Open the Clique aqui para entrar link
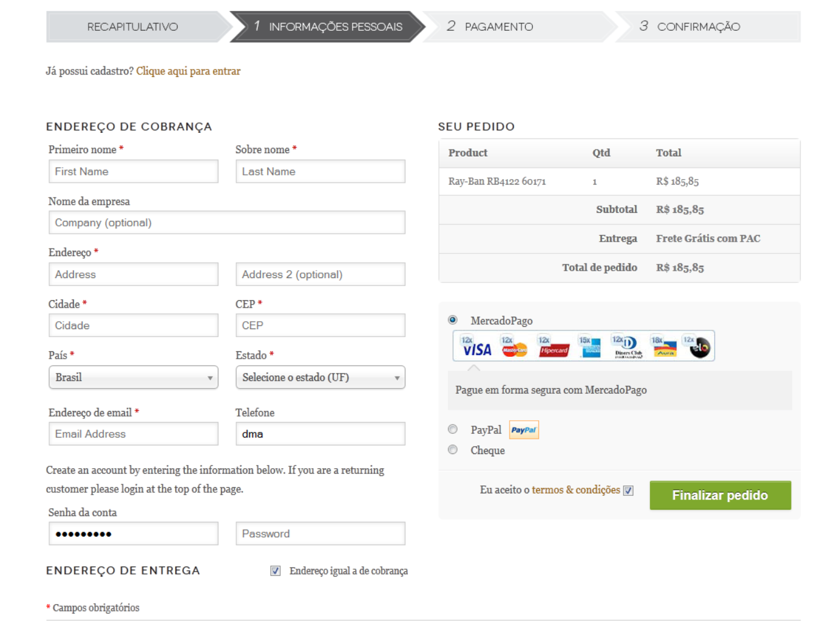Screen dimensions: 840x630 188,71
